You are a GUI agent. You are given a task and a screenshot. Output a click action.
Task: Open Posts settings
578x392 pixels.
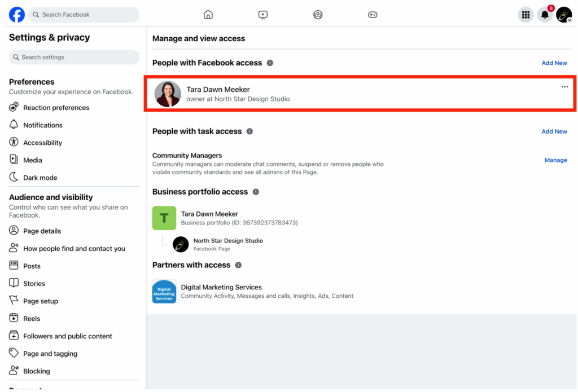click(x=32, y=266)
